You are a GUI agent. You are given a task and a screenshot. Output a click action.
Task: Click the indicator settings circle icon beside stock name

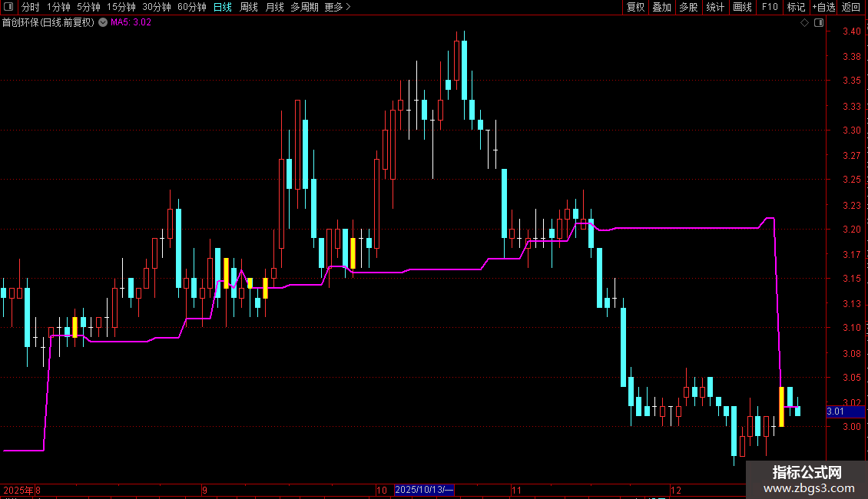tap(103, 22)
